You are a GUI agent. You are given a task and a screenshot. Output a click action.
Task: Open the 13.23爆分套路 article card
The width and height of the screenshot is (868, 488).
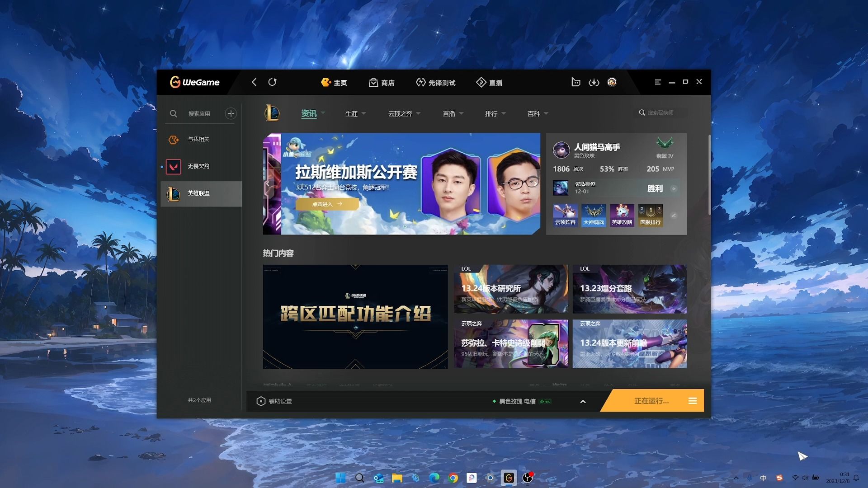click(630, 289)
